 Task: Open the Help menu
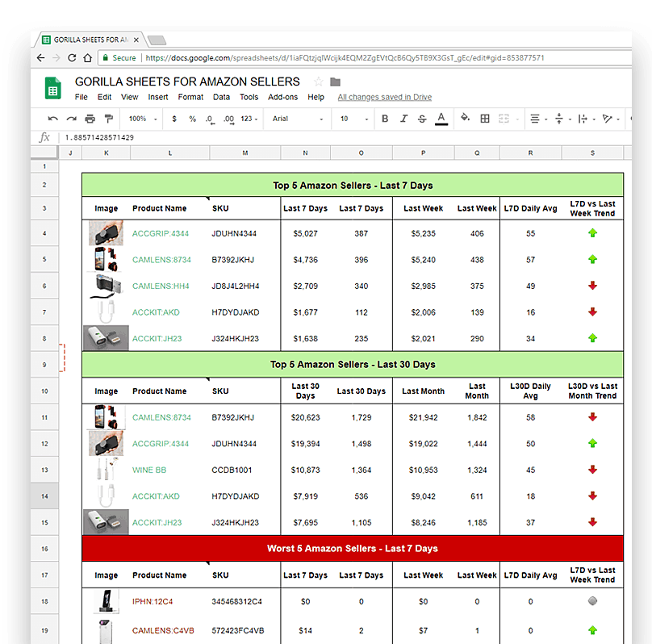pyautogui.click(x=316, y=97)
